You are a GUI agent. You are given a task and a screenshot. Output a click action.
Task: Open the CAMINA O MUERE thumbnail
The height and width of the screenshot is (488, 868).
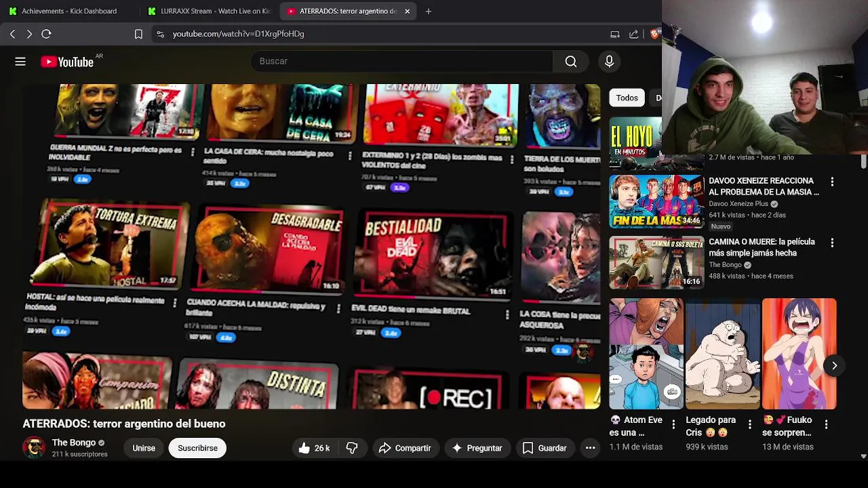coord(656,262)
